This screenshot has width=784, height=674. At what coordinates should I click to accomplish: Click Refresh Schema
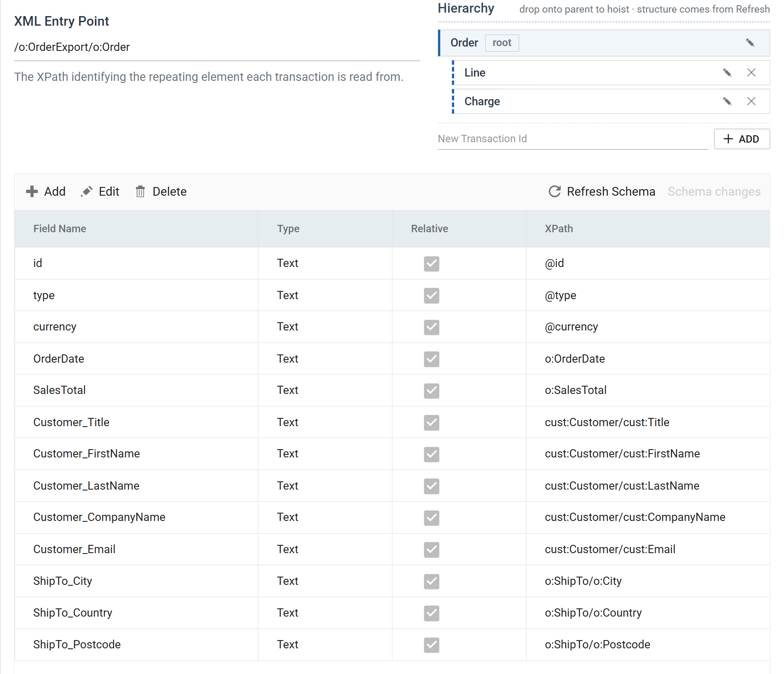pos(602,192)
